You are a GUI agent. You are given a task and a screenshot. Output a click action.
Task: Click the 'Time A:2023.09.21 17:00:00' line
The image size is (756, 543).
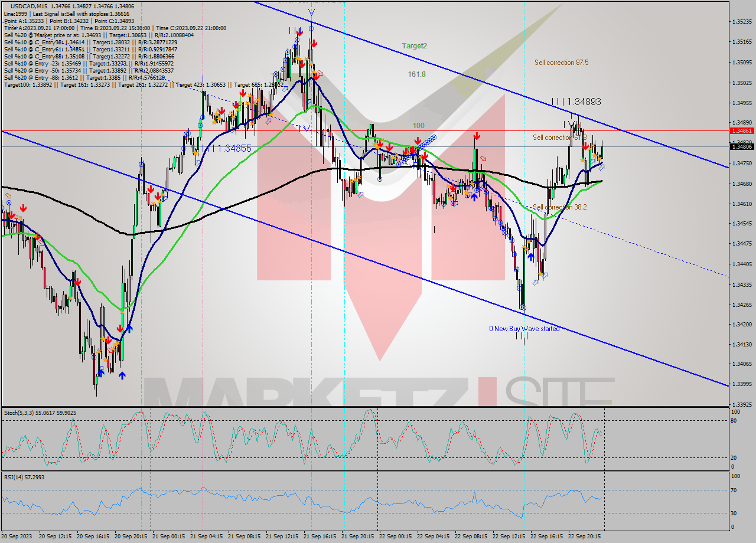[x=39, y=28]
